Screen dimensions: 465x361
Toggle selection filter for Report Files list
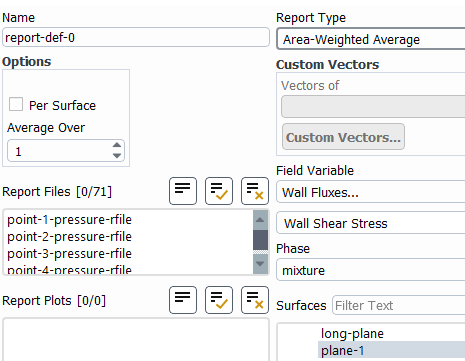183,191
